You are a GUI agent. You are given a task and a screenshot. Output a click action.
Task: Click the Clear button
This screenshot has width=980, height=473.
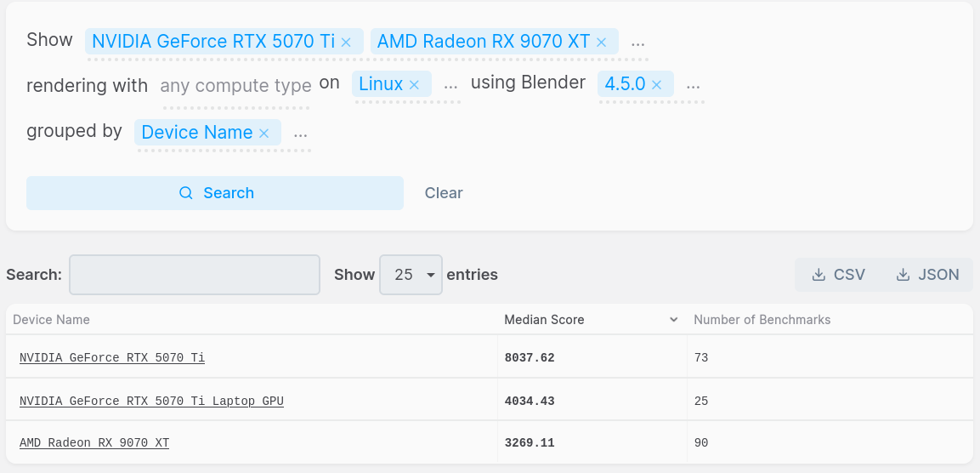(444, 193)
